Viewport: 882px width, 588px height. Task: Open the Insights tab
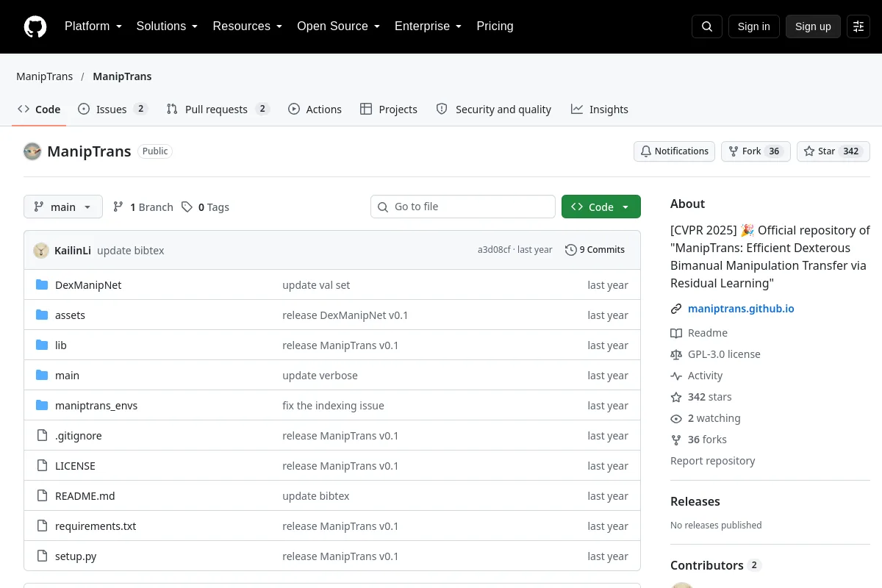point(600,110)
